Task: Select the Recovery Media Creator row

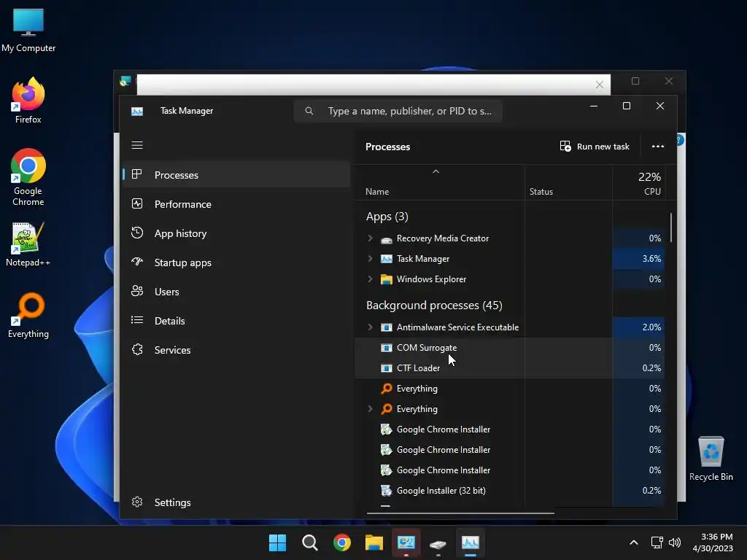Action: pos(510,238)
